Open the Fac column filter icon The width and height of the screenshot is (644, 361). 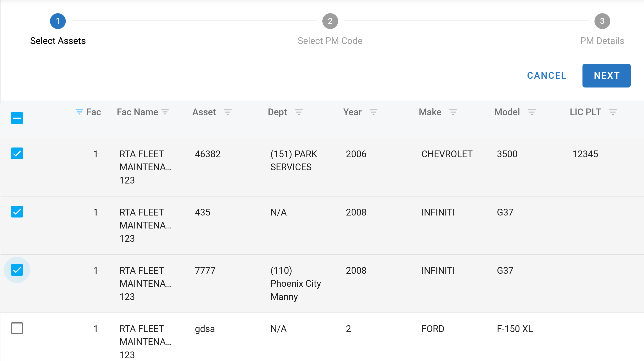pyautogui.click(x=79, y=112)
